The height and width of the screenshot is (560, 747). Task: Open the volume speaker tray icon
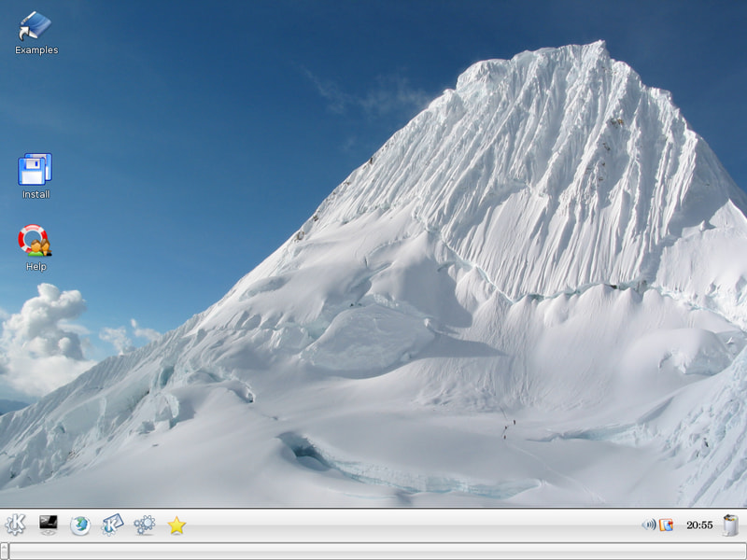[648, 525]
